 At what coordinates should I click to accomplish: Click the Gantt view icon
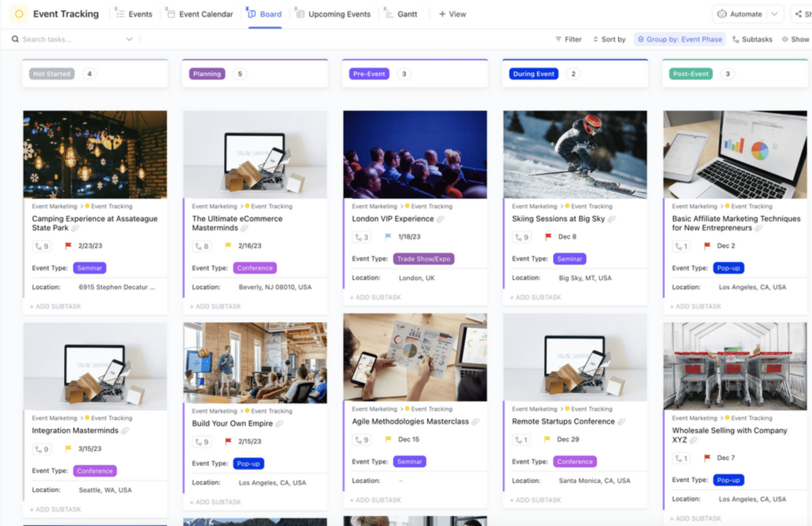point(391,13)
